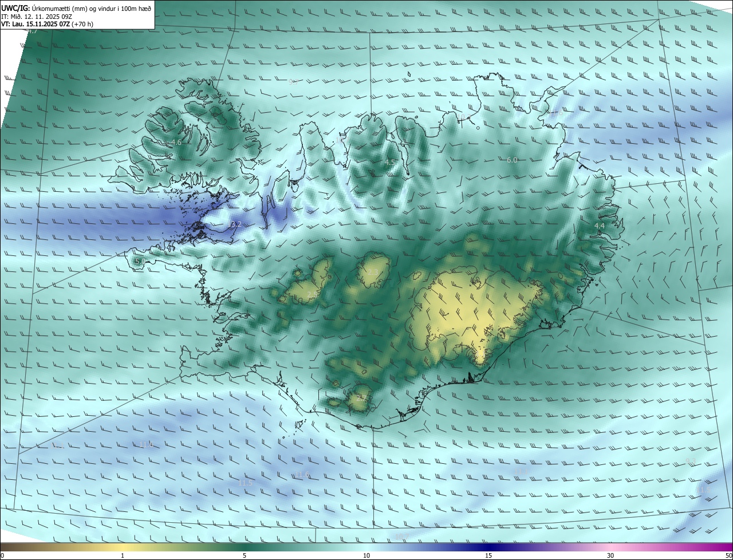733x560 pixels.
Task: Click the colorbar tick label 50
Action: point(728,555)
